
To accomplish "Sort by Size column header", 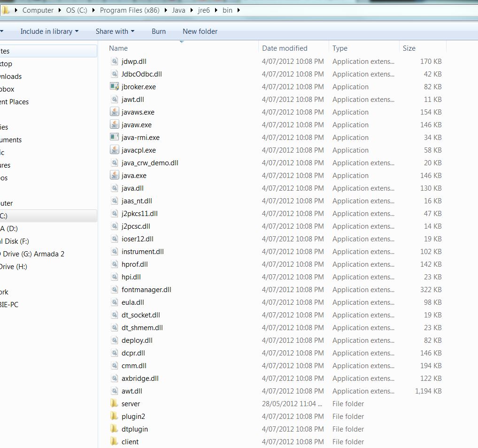I will 423,48.
